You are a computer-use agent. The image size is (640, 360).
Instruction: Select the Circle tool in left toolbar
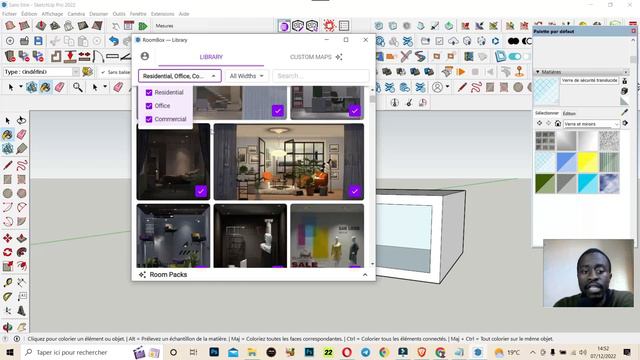click(x=7, y=193)
